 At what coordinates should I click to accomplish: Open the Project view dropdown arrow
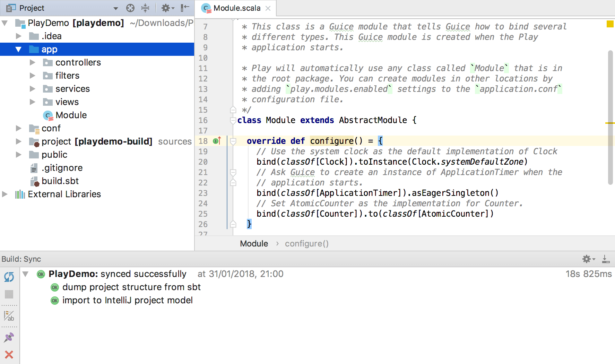click(x=116, y=8)
